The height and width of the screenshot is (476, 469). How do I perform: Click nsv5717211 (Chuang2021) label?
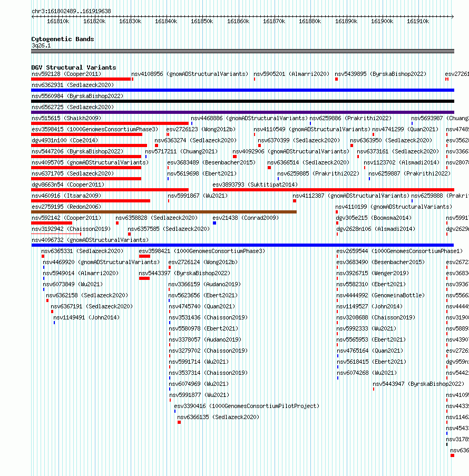coord(181,151)
